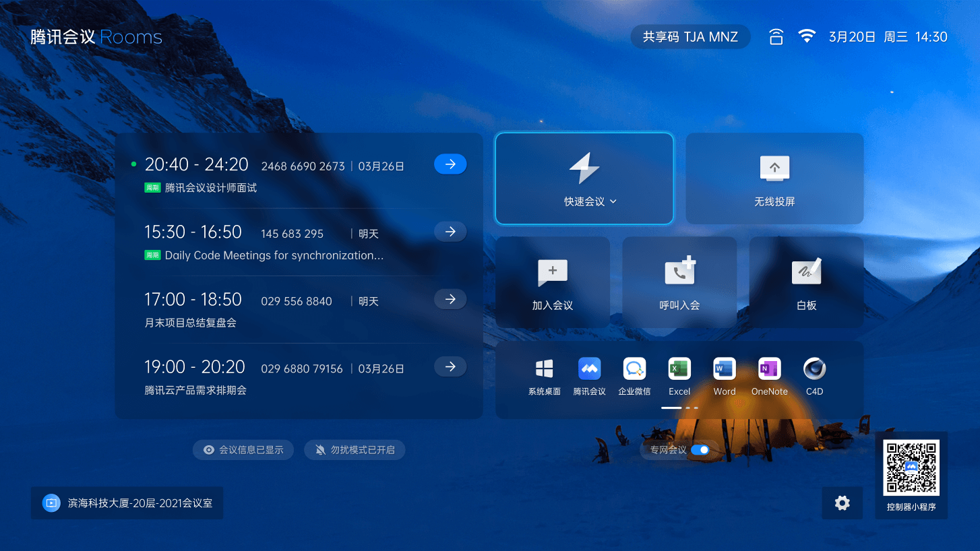
Task: Open arrow for 15:30 - 16:50 meeting
Action: 450,232
